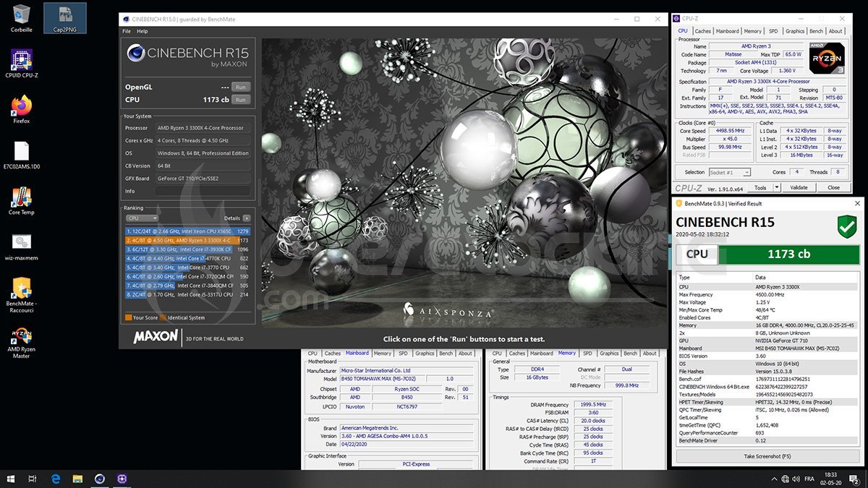Click the green verified shield in BenchMate
Screen dimensions: 868x488
(x=847, y=226)
